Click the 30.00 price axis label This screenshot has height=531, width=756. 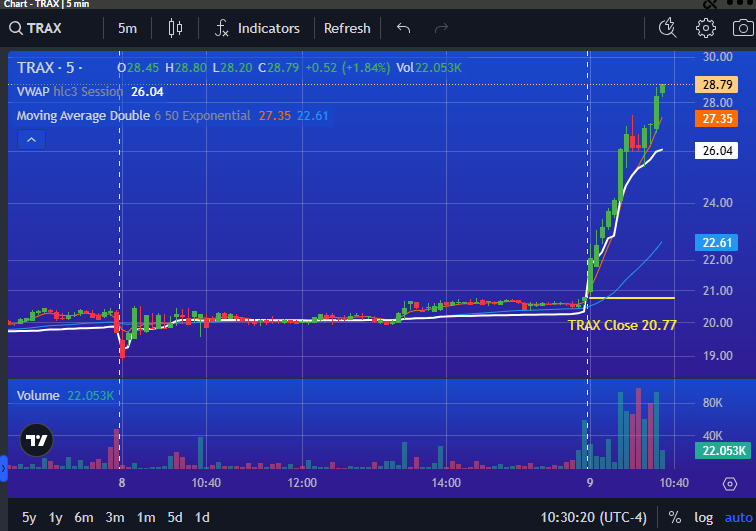[x=717, y=57]
